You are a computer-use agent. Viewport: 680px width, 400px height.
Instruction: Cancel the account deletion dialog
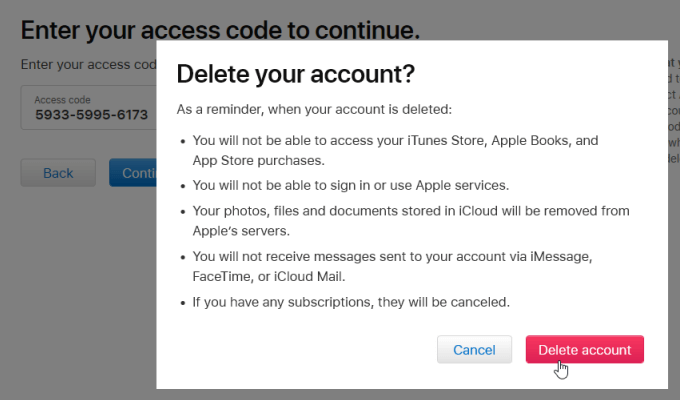(474, 350)
